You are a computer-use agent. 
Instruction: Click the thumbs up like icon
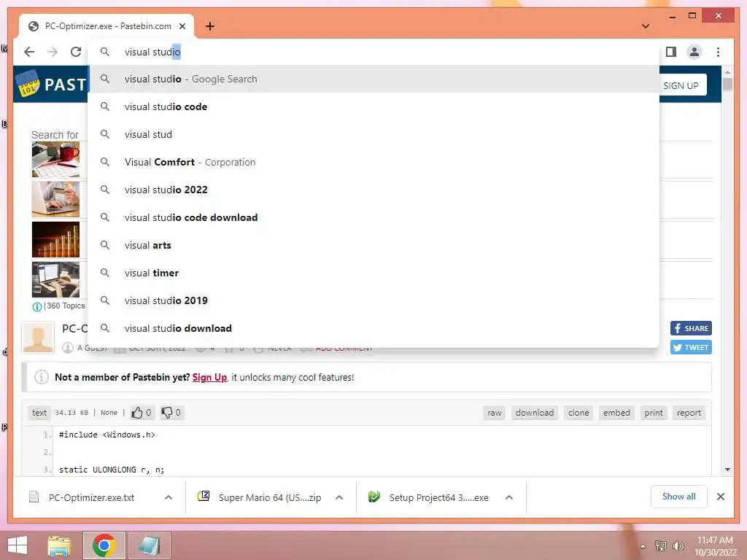pyautogui.click(x=137, y=413)
